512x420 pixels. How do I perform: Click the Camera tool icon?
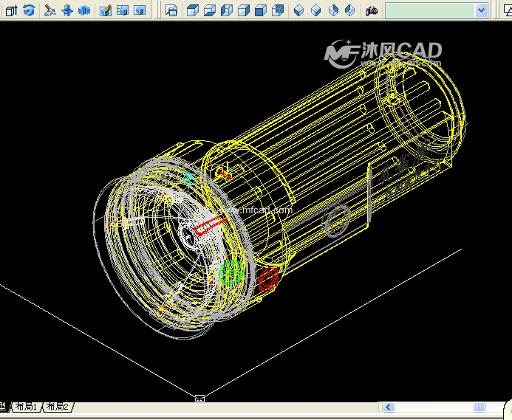(x=372, y=10)
